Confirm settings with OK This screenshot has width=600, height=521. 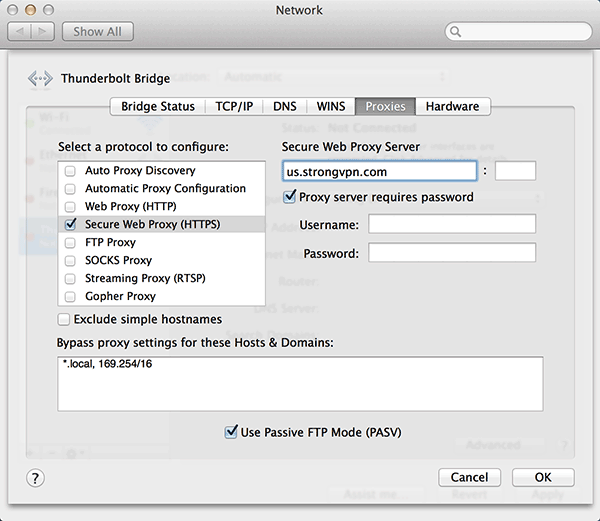pyautogui.click(x=543, y=477)
